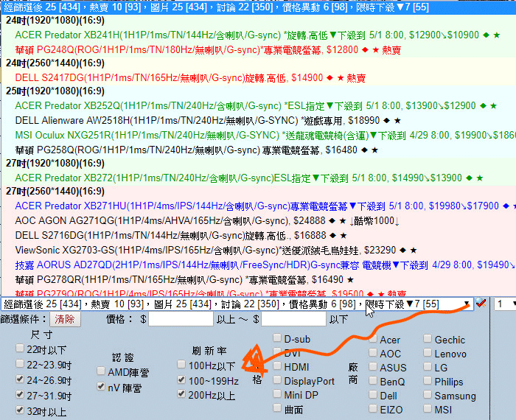Viewport: 516px width, 420px height.
Task: Uncheck the 100~199Hz refresh rate checkbox
Action: (x=181, y=379)
